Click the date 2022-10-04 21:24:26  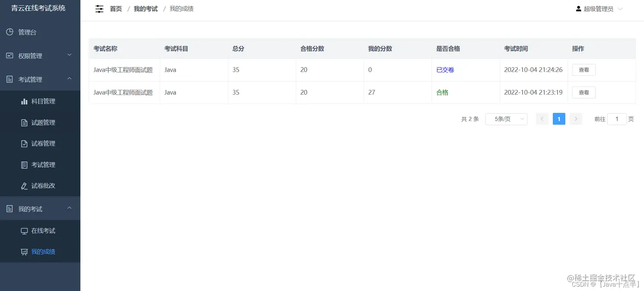[x=533, y=70]
